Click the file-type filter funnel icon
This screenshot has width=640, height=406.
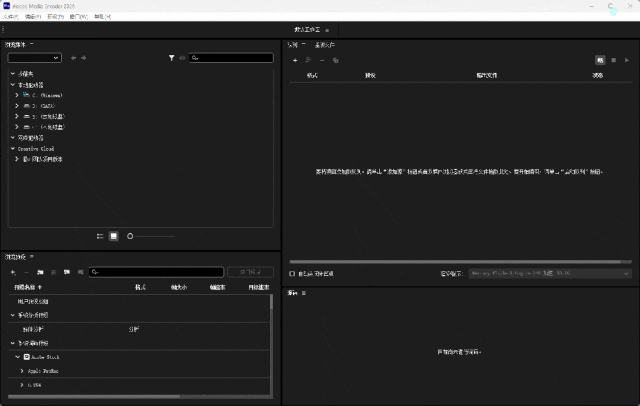[x=171, y=58]
